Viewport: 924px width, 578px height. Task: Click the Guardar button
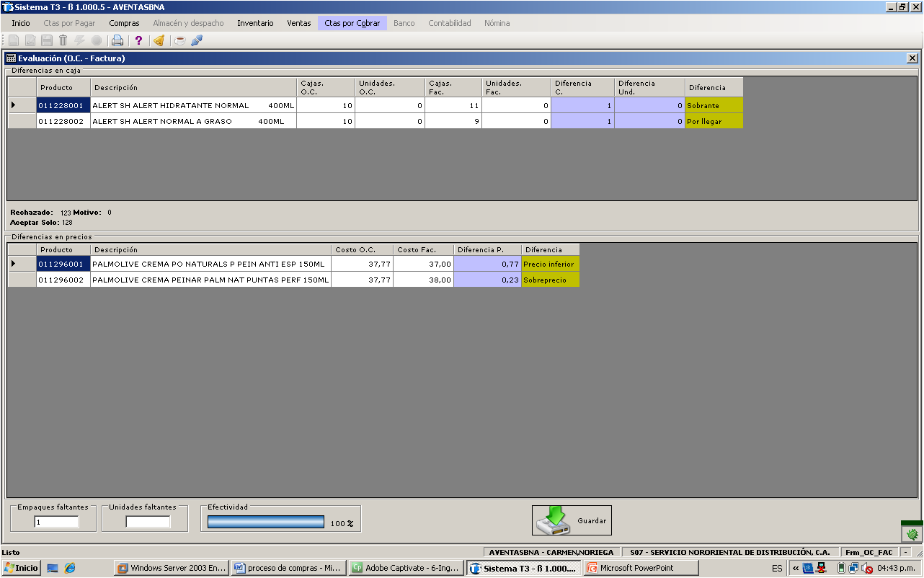click(572, 520)
